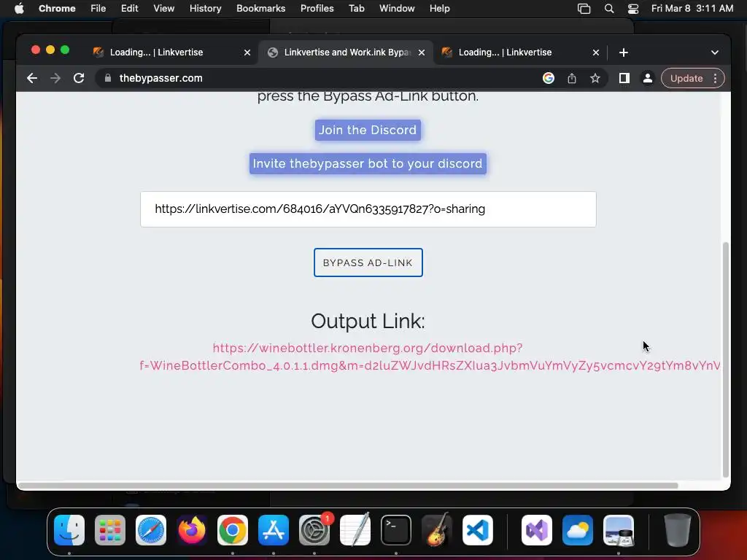747x560 pixels.
Task: Go back to the previous page
Action: click(x=32, y=78)
